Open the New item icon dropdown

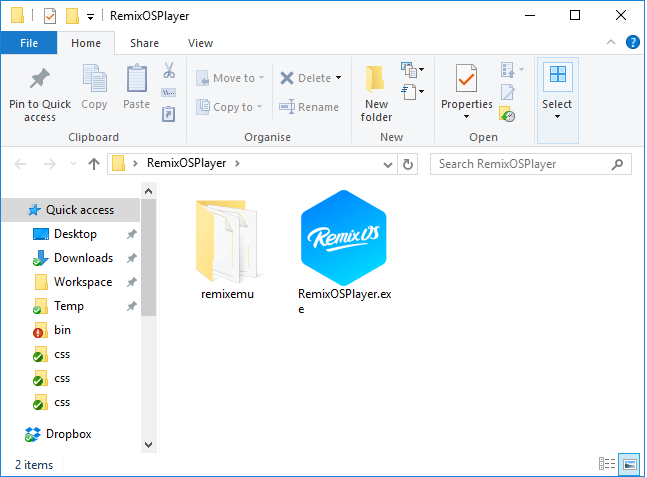coord(412,70)
